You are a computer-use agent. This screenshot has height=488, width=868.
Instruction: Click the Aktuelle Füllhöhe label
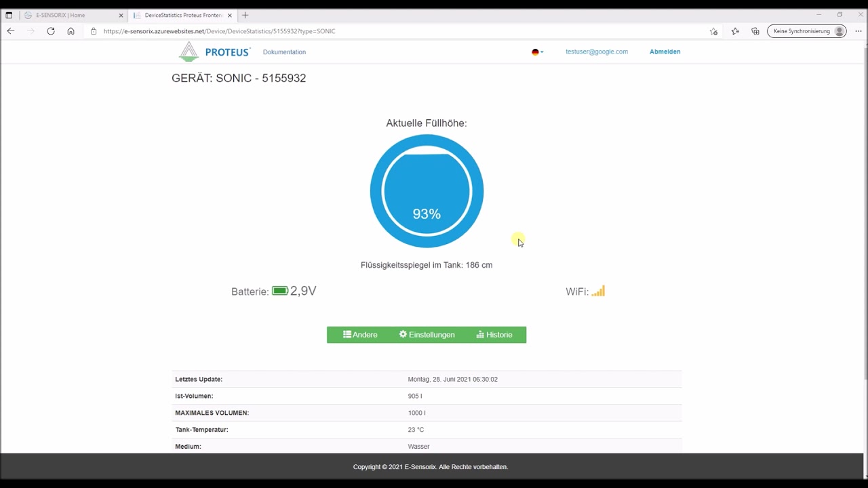click(427, 123)
